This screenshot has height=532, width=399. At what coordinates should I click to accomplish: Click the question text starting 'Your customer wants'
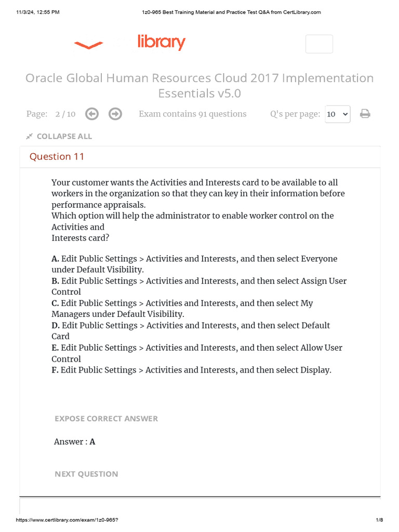tap(198, 193)
